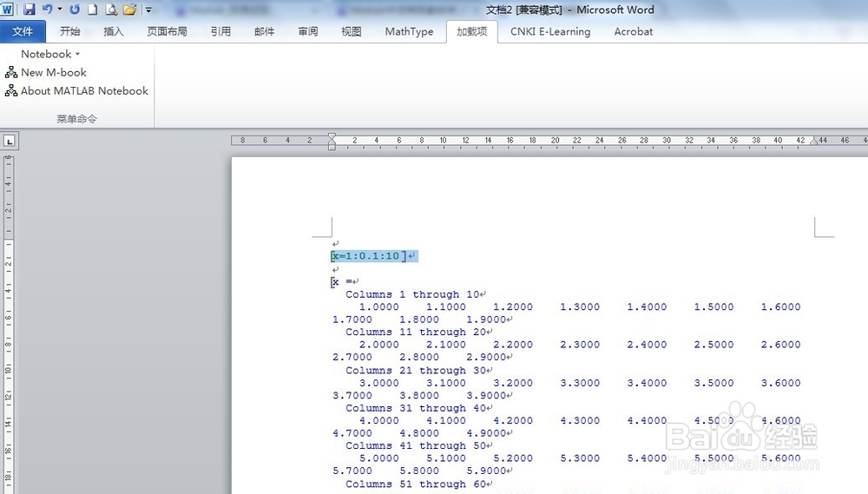Open the 文件 file menu
This screenshot has height=494, width=868.
pyautogui.click(x=23, y=31)
